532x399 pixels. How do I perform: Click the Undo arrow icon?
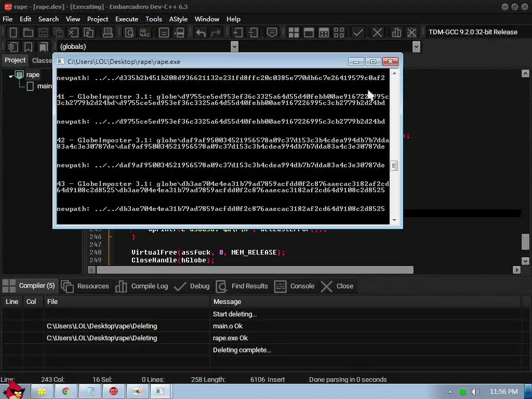coord(201,33)
